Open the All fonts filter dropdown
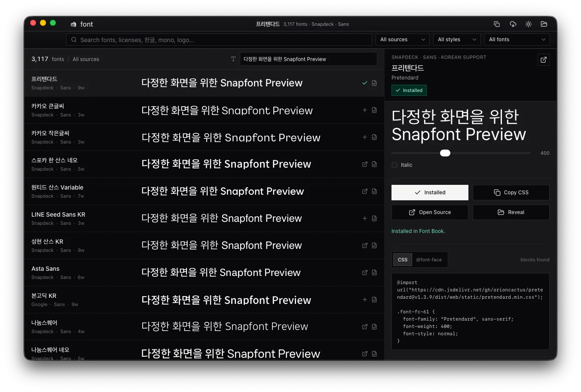Viewport: 581px width, 392px height. (x=517, y=40)
